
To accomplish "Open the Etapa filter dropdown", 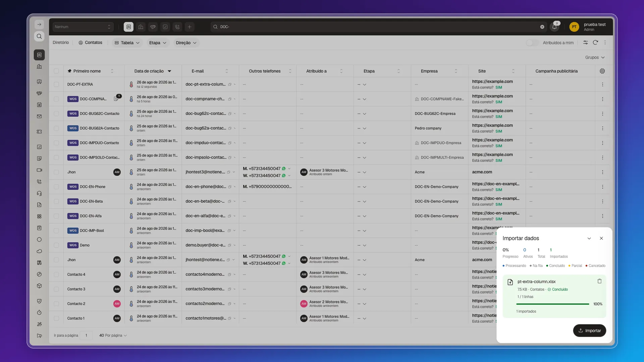I will coord(158,43).
